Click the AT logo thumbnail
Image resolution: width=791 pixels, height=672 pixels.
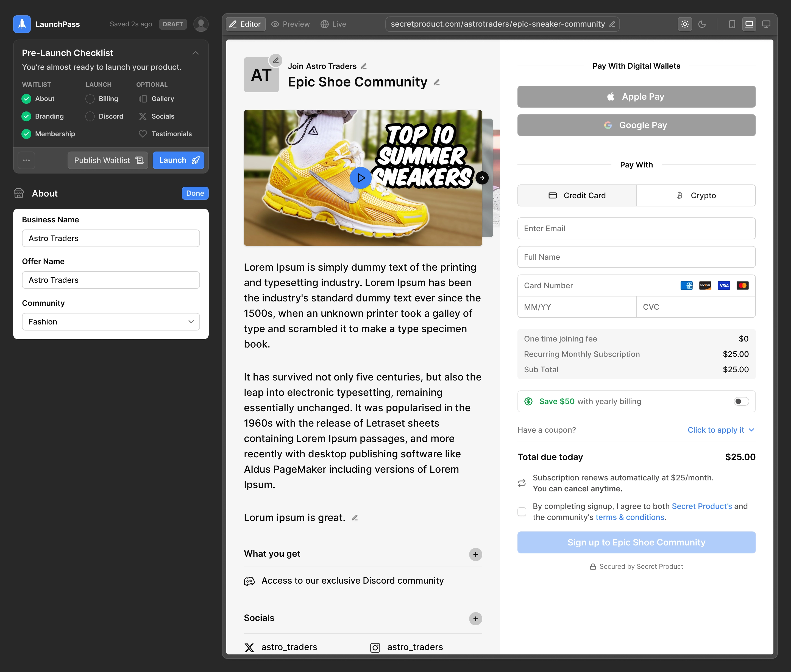click(x=261, y=75)
